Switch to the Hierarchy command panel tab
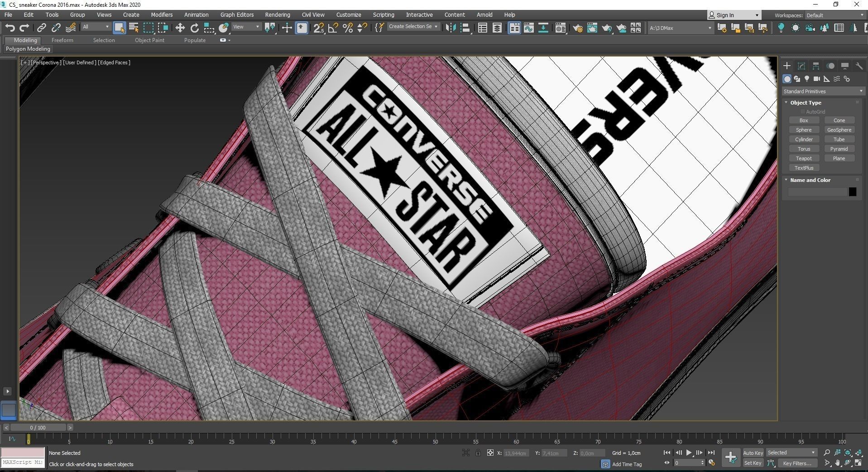 pyautogui.click(x=816, y=66)
